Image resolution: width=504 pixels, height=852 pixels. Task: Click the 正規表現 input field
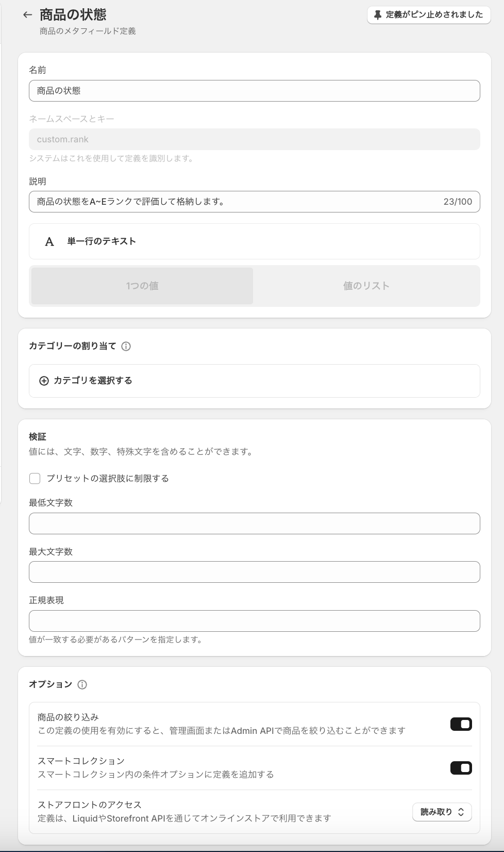pyautogui.click(x=255, y=621)
